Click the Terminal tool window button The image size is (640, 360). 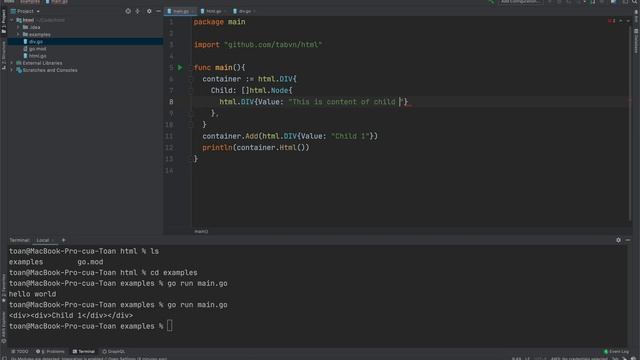pyautogui.click(x=83, y=351)
